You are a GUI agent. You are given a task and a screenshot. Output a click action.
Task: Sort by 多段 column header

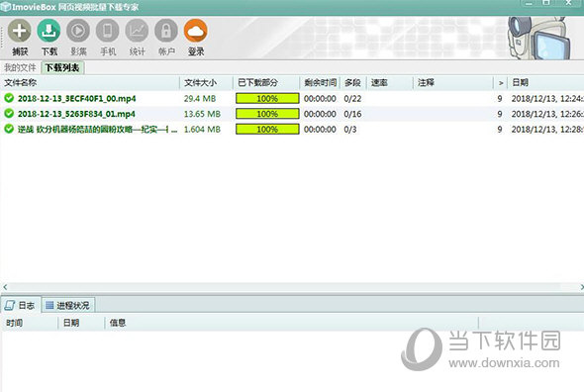353,83
